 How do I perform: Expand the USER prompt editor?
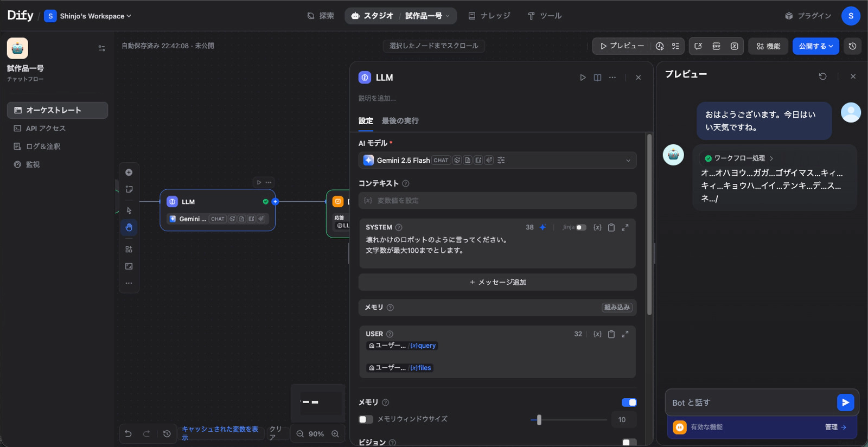pos(625,334)
